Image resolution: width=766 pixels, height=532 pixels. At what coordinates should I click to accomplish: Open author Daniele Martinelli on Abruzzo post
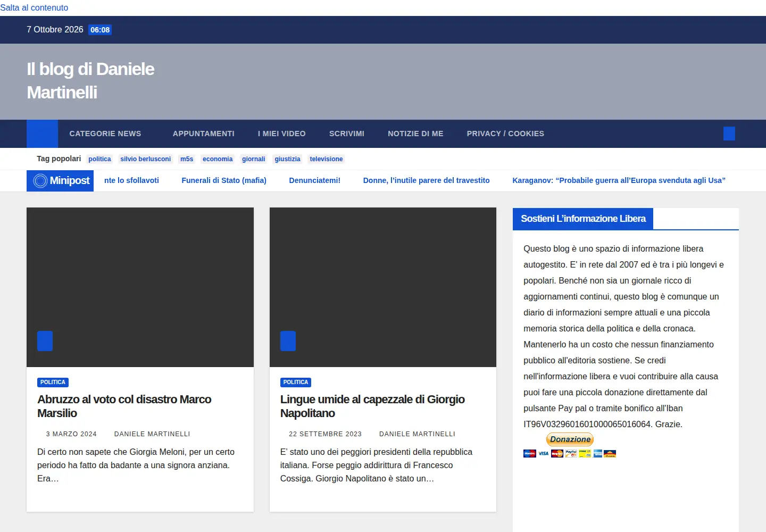pos(152,434)
